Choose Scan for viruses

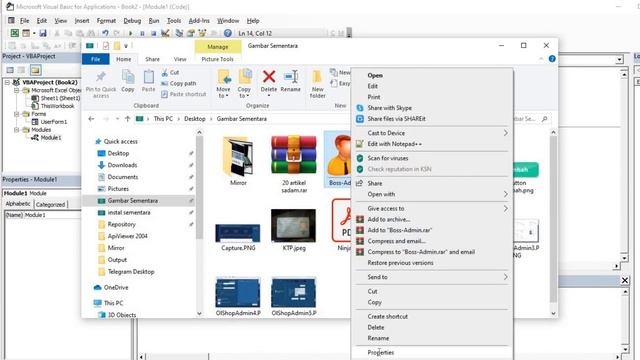432,158
